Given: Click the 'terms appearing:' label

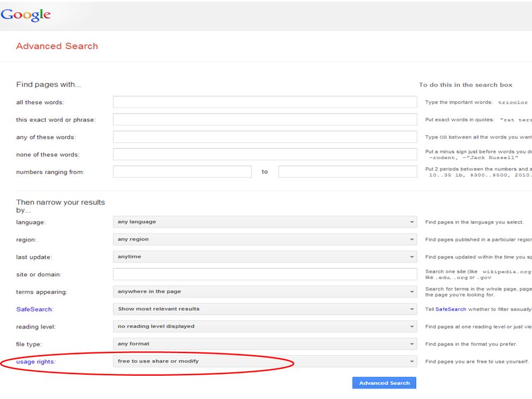Looking at the screenshot, I should pos(42,292).
